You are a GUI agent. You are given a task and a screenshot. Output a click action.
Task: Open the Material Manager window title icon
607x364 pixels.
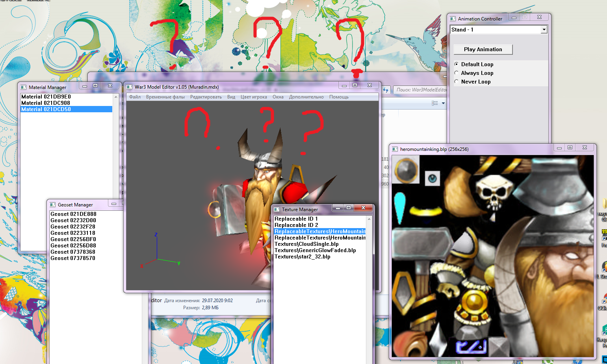(x=24, y=87)
